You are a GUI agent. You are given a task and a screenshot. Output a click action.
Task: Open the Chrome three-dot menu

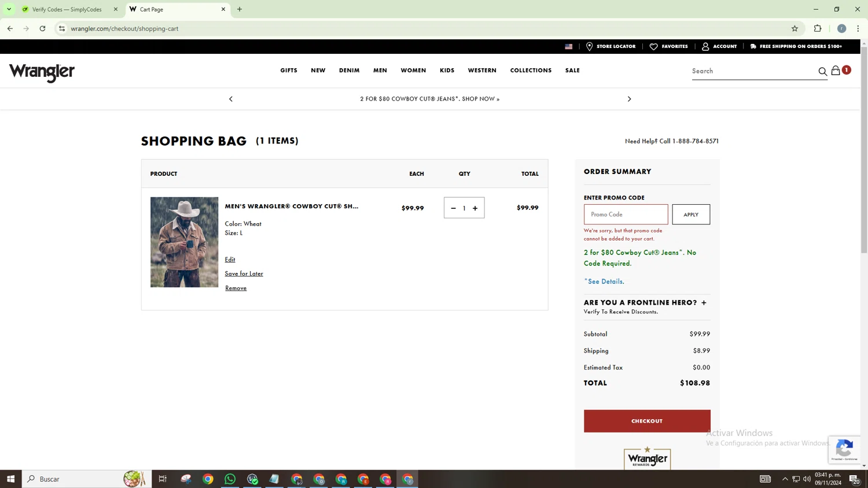[x=858, y=28]
